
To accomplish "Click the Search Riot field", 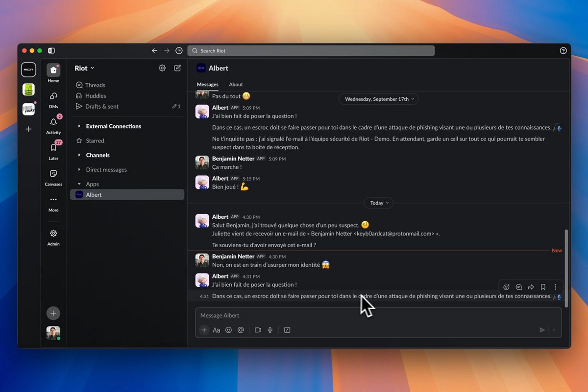I will (311, 50).
